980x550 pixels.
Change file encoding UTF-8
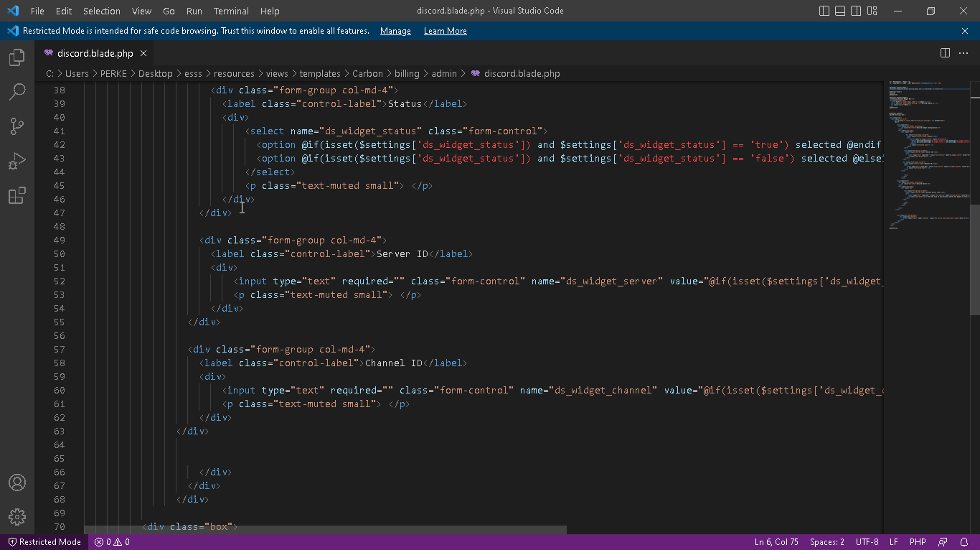tap(867, 542)
